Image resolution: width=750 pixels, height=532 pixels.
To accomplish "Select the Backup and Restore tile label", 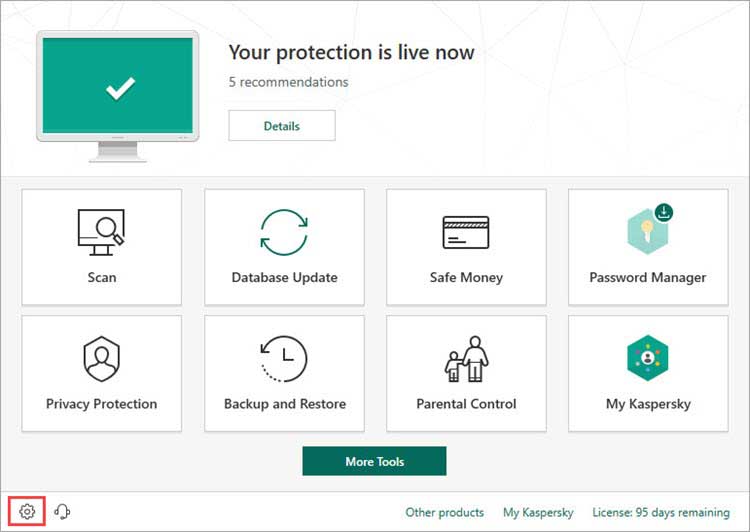I will point(285,404).
